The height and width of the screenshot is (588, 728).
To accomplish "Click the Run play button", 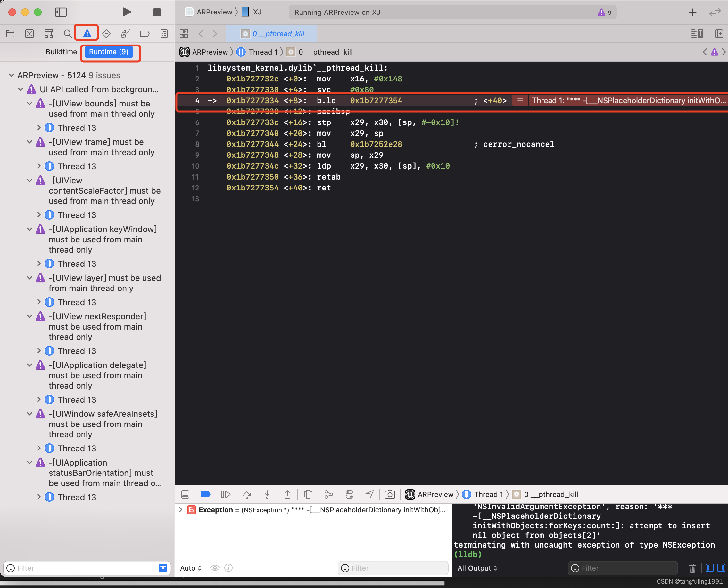I will tap(127, 12).
